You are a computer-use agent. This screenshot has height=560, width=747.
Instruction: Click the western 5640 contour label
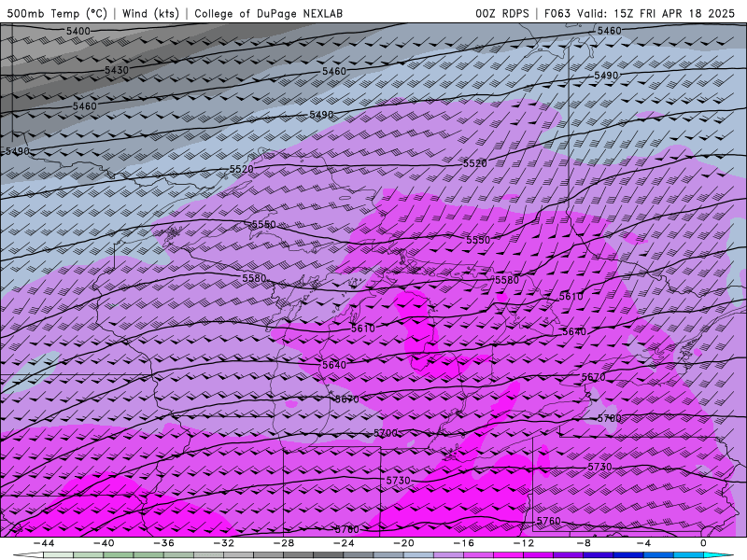(x=334, y=365)
